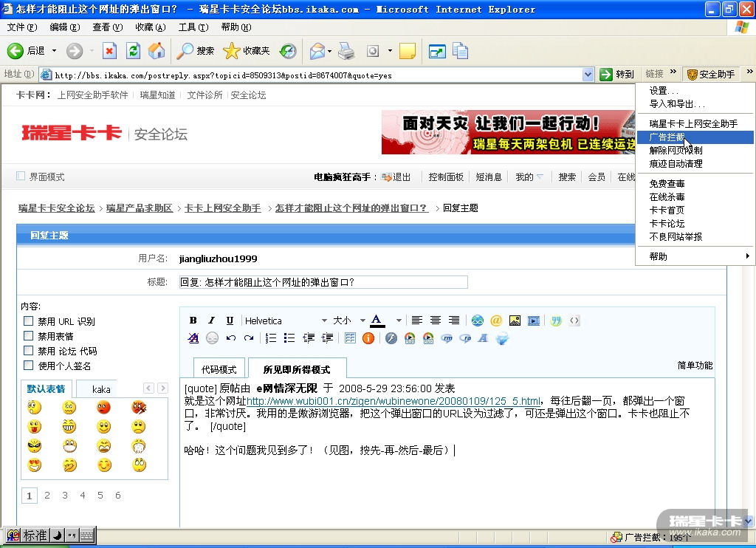Insert code brackets icon
Image resolution: width=756 pixels, height=548 pixels.
point(574,321)
